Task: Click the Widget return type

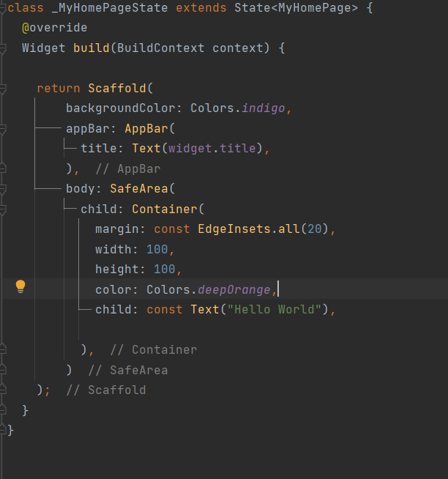Action: coord(44,48)
